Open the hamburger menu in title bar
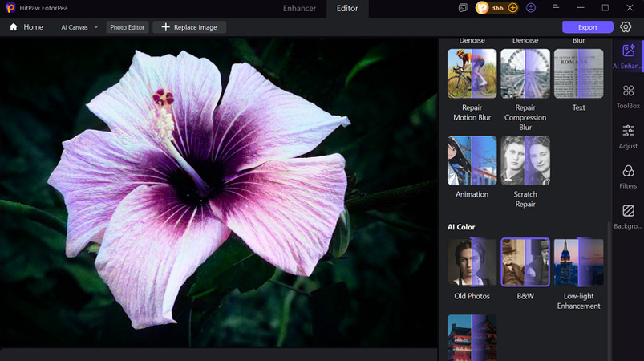 (556, 8)
